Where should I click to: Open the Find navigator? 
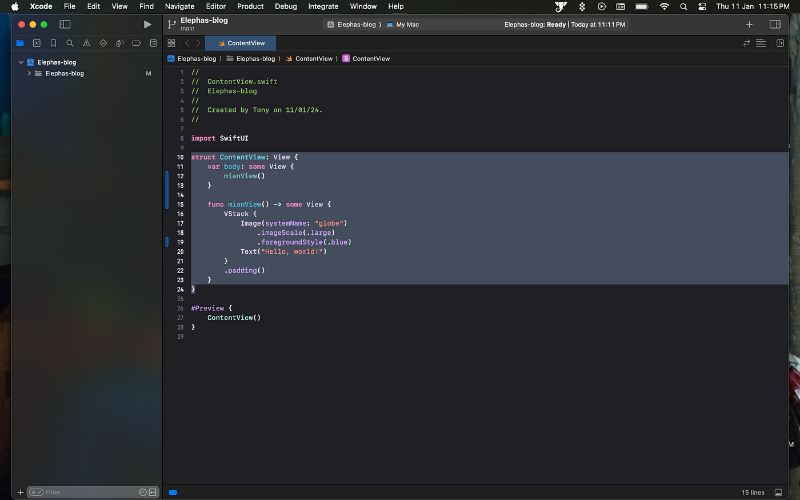tap(69, 43)
